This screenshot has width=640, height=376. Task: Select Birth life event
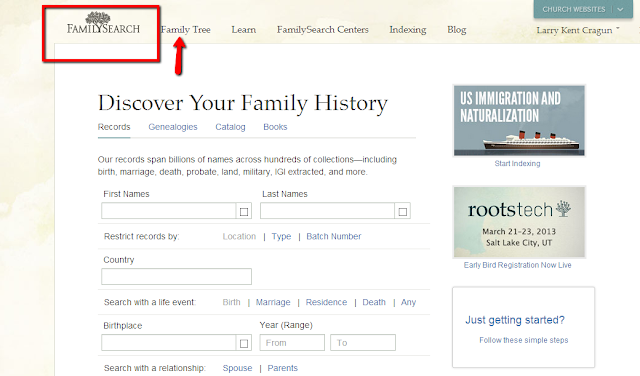(231, 302)
